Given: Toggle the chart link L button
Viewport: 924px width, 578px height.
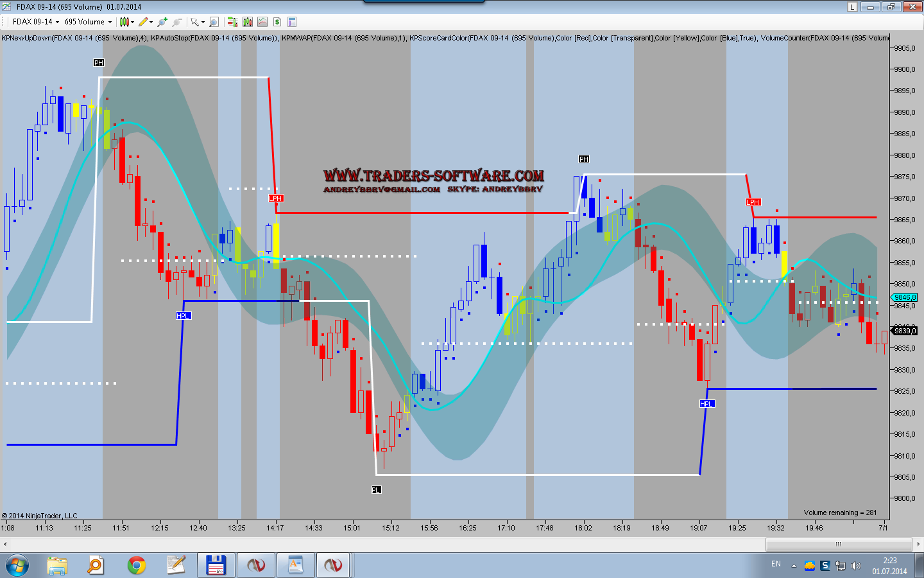Looking at the screenshot, I should point(852,7).
